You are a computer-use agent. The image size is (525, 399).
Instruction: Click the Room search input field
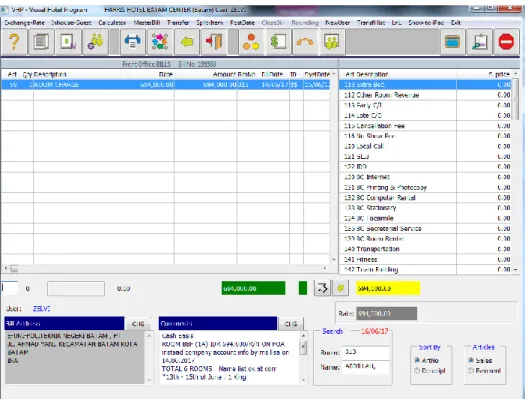(365, 352)
